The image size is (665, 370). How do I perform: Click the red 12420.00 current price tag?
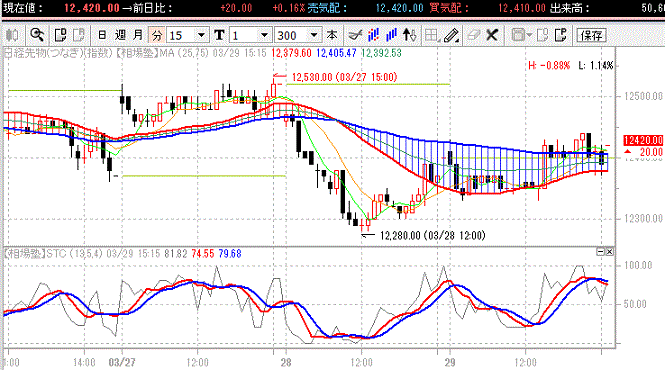point(643,140)
